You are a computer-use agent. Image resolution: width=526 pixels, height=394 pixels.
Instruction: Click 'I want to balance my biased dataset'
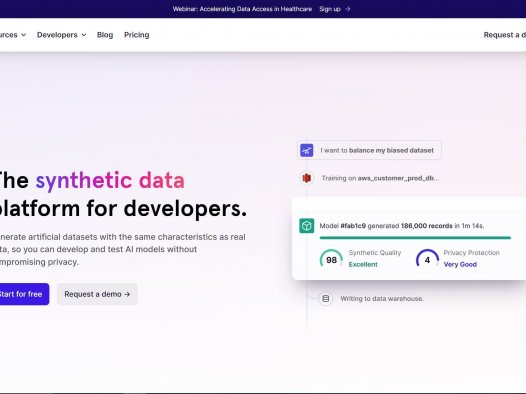click(x=377, y=150)
